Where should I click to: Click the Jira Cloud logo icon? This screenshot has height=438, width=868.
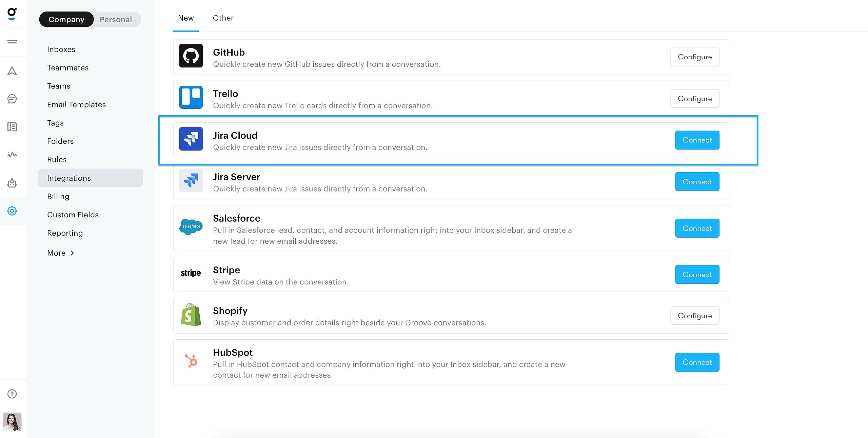coord(191,139)
